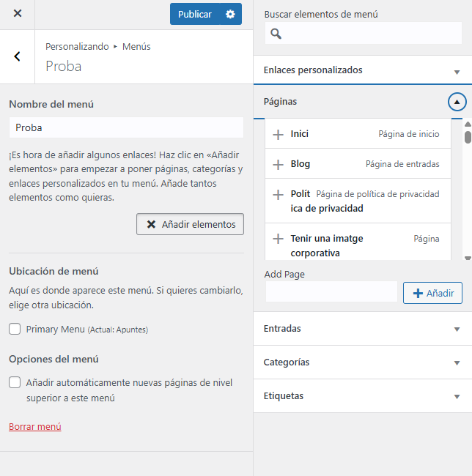Click the Añadir button for new page
The image size is (472, 476).
(432, 293)
